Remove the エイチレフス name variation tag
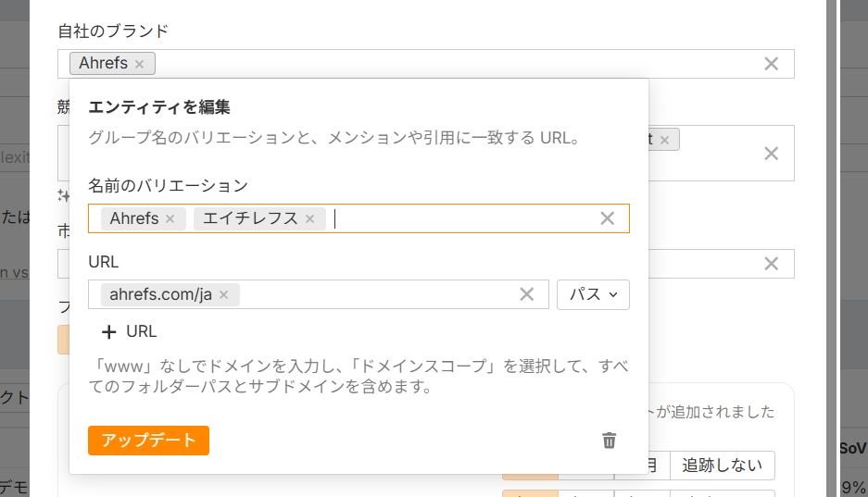Image resolution: width=868 pixels, height=497 pixels. (309, 219)
